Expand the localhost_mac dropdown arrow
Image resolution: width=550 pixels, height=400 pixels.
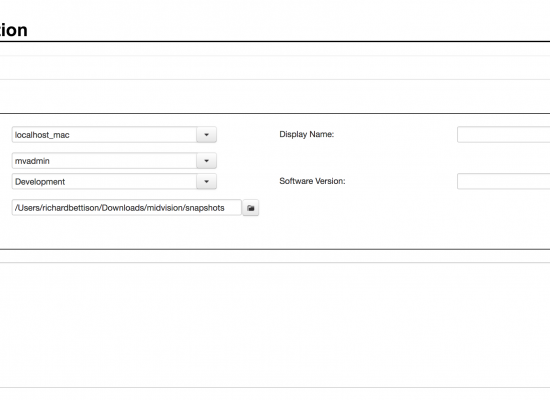(x=206, y=135)
